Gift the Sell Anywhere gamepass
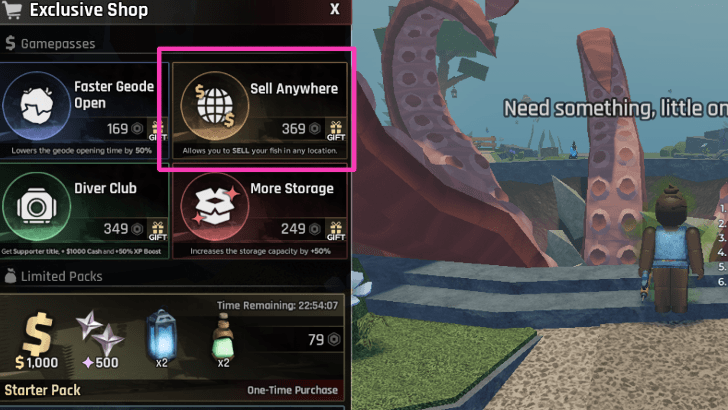 (x=336, y=130)
